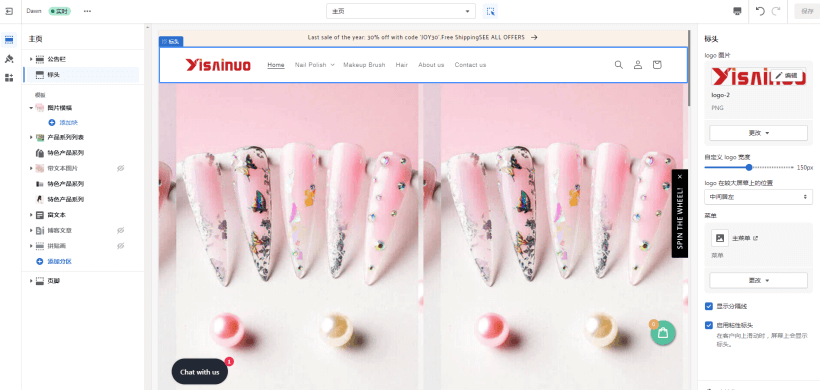Click the Undo arrow icon
Image resolution: width=820 pixels, height=390 pixels.
click(x=760, y=11)
